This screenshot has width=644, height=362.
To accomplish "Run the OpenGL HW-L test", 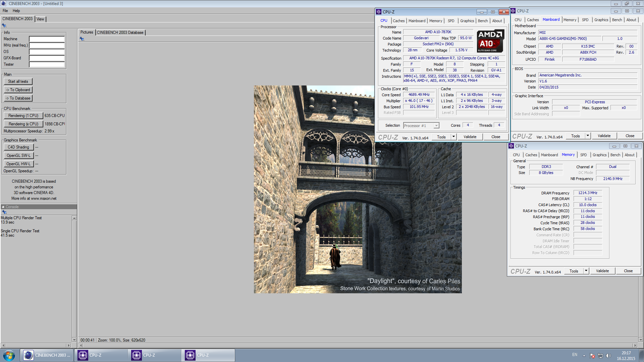I will (19, 164).
